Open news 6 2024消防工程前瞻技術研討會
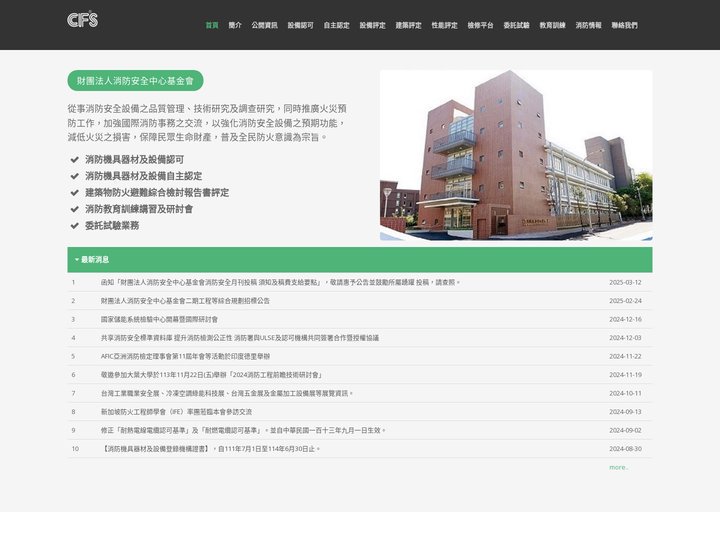The image size is (720, 540). (212, 375)
